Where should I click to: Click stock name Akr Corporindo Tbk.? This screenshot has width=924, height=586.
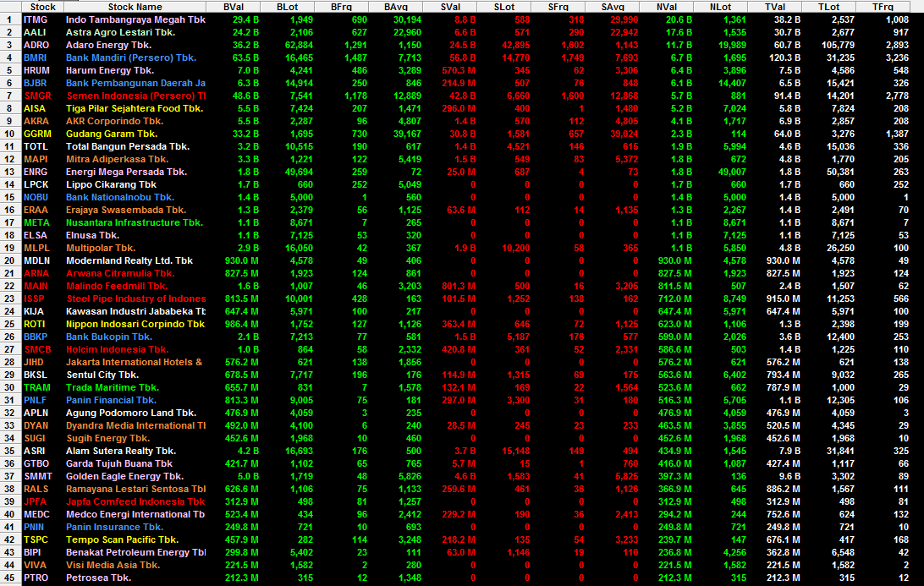pyautogui.click(x=114, y=121)
